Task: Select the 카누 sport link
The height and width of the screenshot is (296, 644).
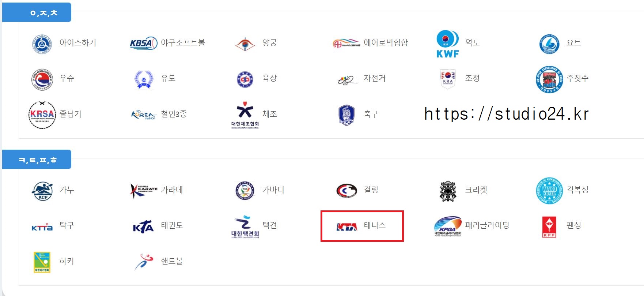Action: coord(67,190)
